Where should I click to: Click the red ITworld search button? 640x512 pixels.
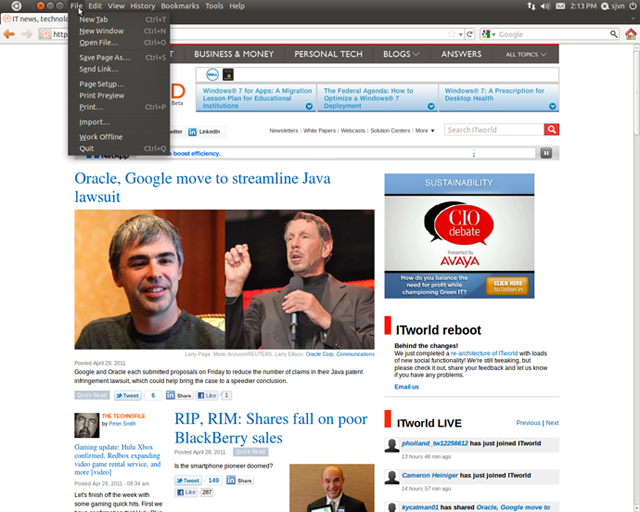coord(551,129)
